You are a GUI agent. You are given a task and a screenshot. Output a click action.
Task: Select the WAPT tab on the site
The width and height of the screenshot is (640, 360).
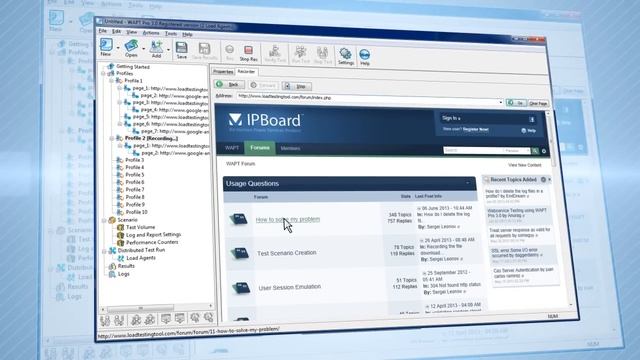232,148
